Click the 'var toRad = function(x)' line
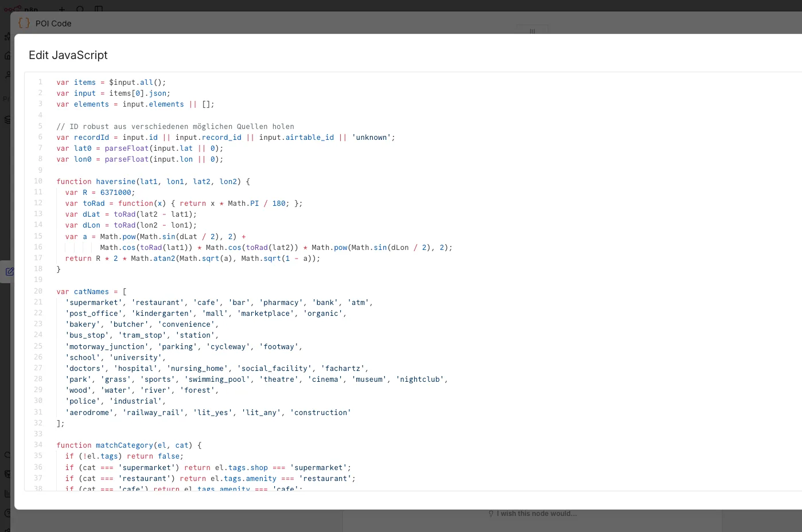Viewport: 802px width, 532px height. (184, 204)
